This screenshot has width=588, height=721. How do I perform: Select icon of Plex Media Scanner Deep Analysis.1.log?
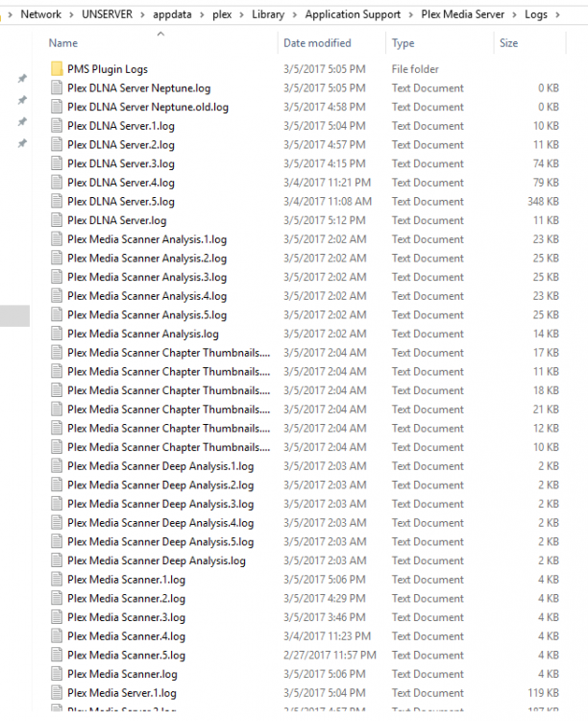tap(57, 466)
